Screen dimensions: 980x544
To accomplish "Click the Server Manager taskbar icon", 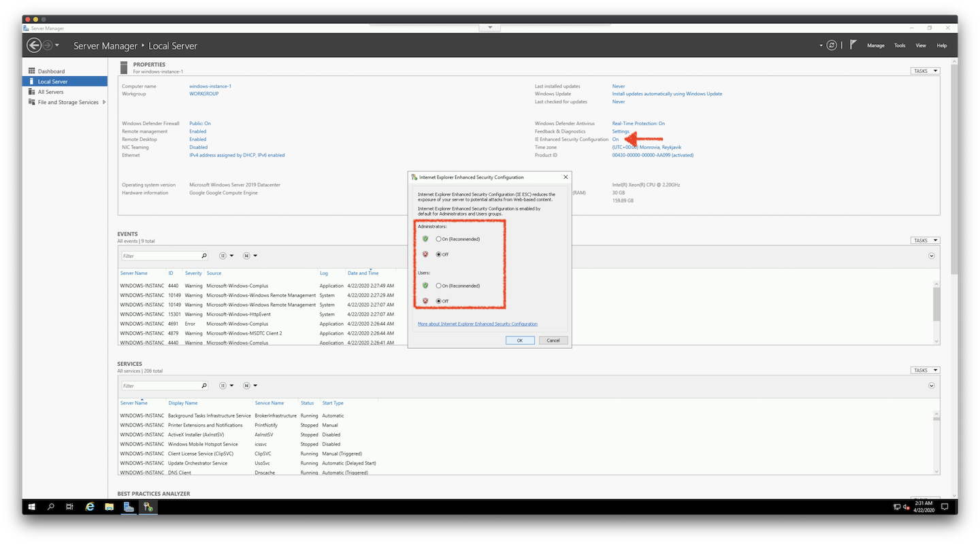I will (x=129, y=507).
